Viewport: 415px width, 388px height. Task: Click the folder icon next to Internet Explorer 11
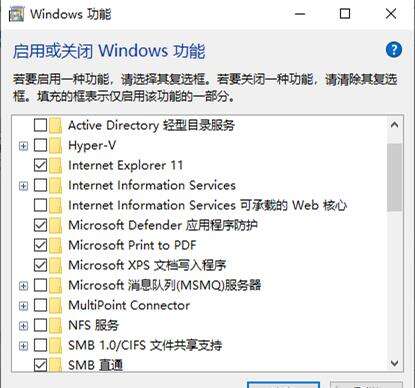55,165
